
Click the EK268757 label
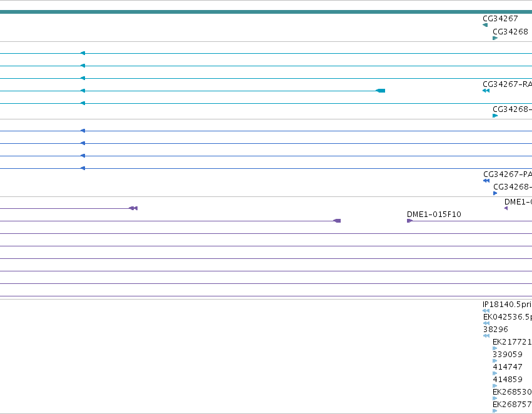click(513, 405)
